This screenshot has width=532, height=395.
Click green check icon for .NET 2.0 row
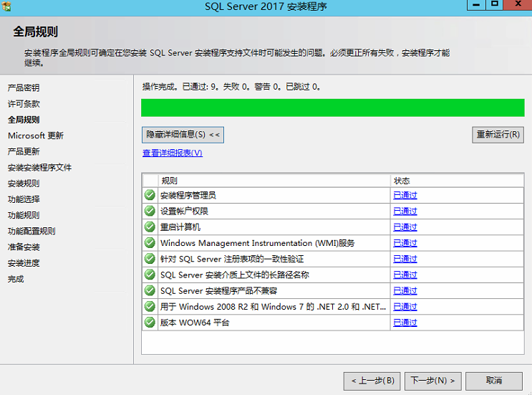click(x=150, y=306)
